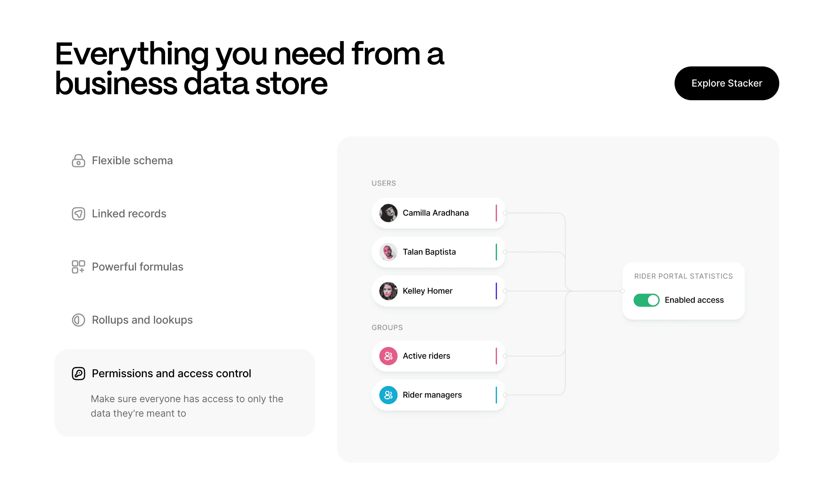Click the lock icon beside Flexible schema
Screen dimensions: 828x504
click(x=79, y=161)
